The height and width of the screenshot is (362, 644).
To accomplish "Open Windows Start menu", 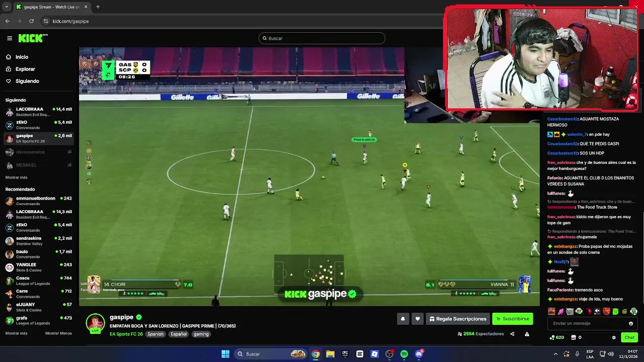I will click(x=225, y=354).
